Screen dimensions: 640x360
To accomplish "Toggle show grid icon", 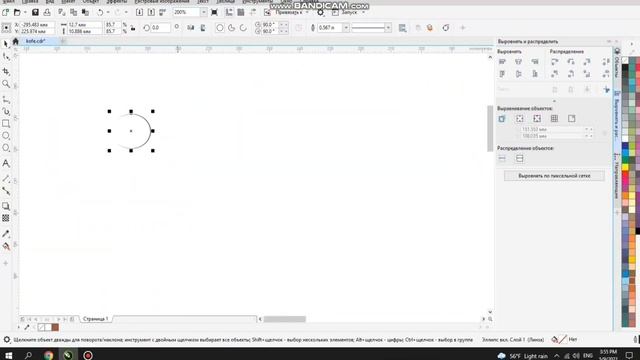I will click(241, 13).
